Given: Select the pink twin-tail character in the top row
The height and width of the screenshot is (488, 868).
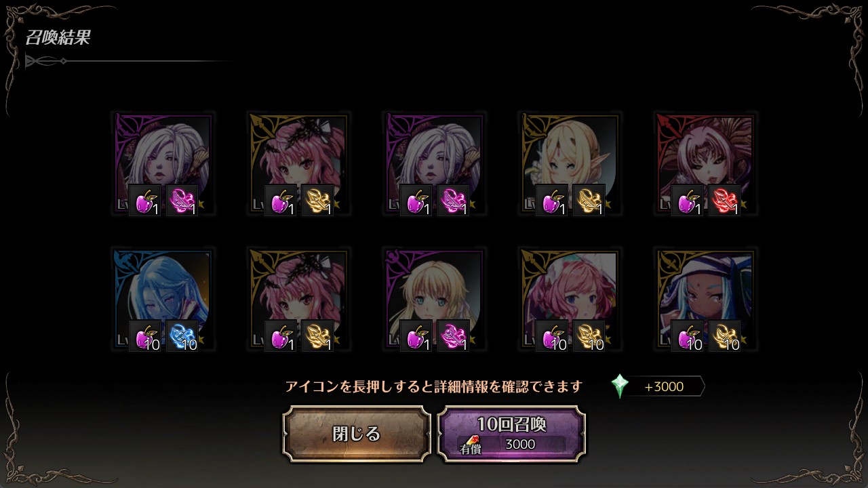Looking at the screenshot, I should [x=299, y=164].
